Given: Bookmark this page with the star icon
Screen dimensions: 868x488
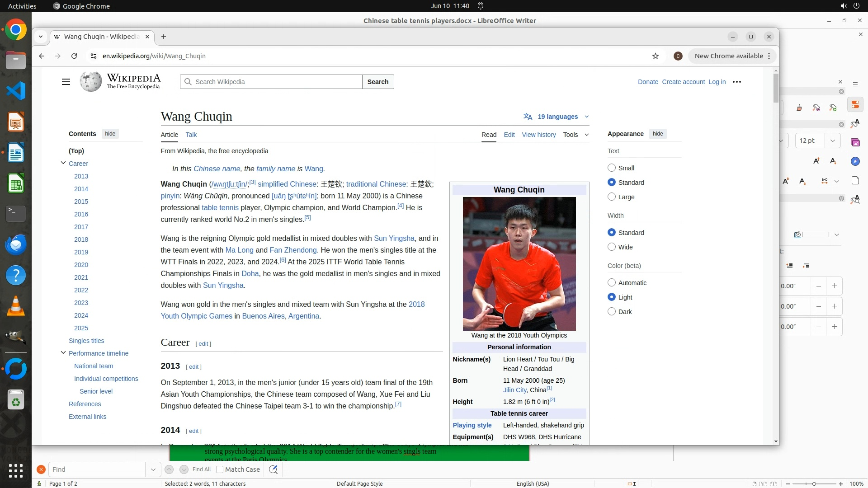Looking at the screenshot, I should click(x=655, y=56).
